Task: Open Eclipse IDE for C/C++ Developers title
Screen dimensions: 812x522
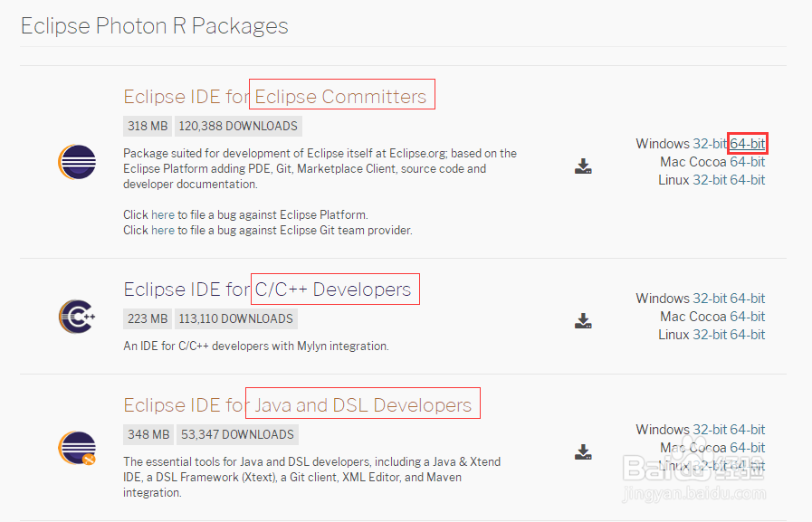Action: tap(267, 289)
